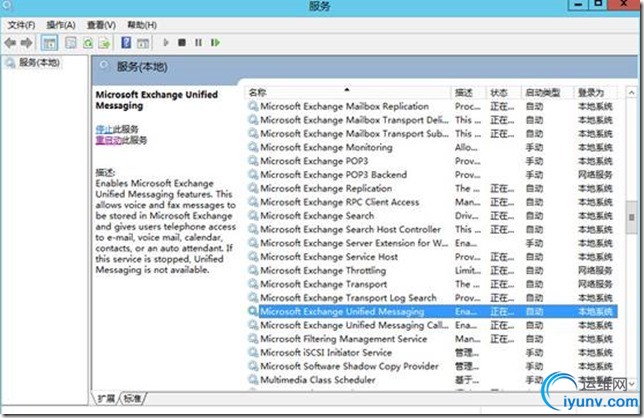
Task: Select Microsoft Exchange Throttling service
Action: pos(431,271)
